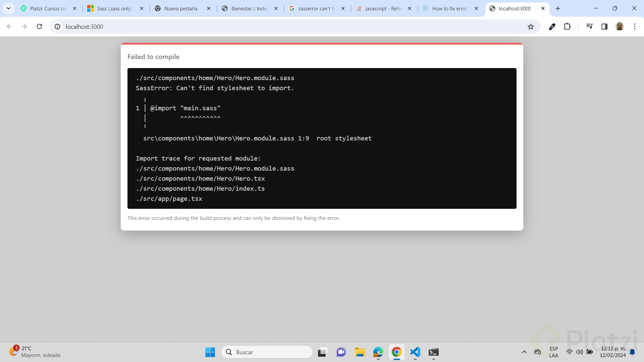Close the Nueva pestaña tab
This screenshot has width=644, height=362.
(209, 8)
